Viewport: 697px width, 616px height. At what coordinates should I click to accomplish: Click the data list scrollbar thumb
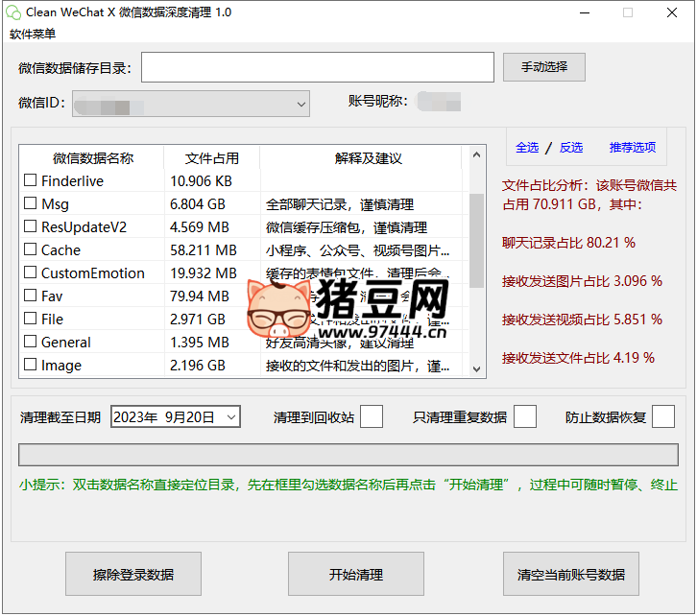point(476,240)
